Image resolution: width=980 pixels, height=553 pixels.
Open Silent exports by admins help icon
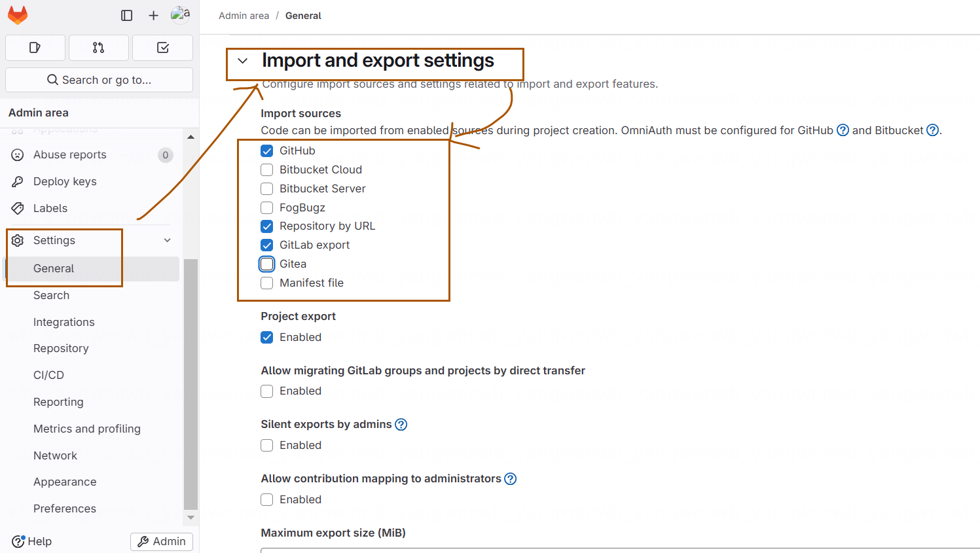[x=401, y=425]
